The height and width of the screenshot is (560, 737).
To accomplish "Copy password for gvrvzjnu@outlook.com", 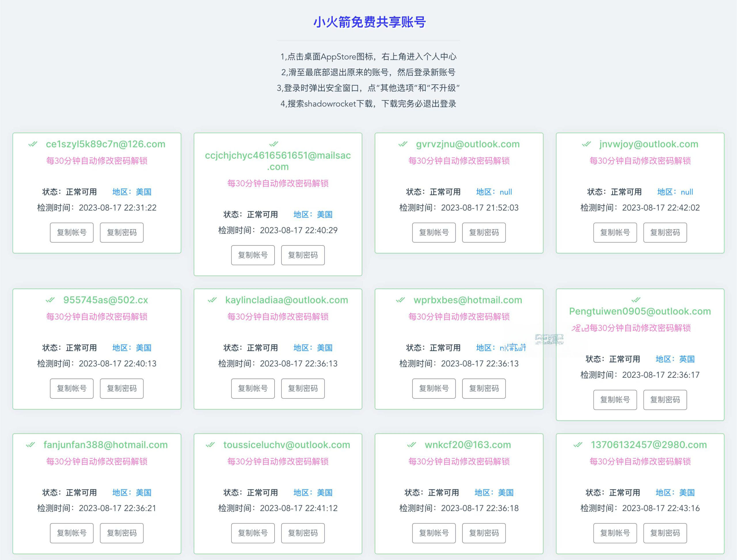I will (484, 233).
